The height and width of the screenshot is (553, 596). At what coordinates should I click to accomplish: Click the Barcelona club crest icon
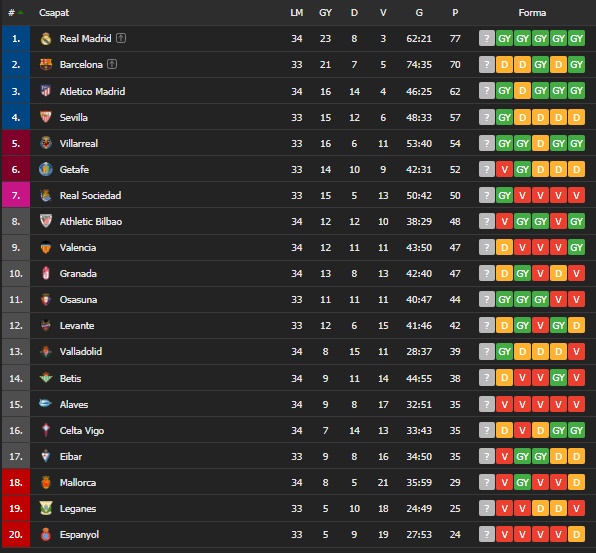[x=46, y=64]
